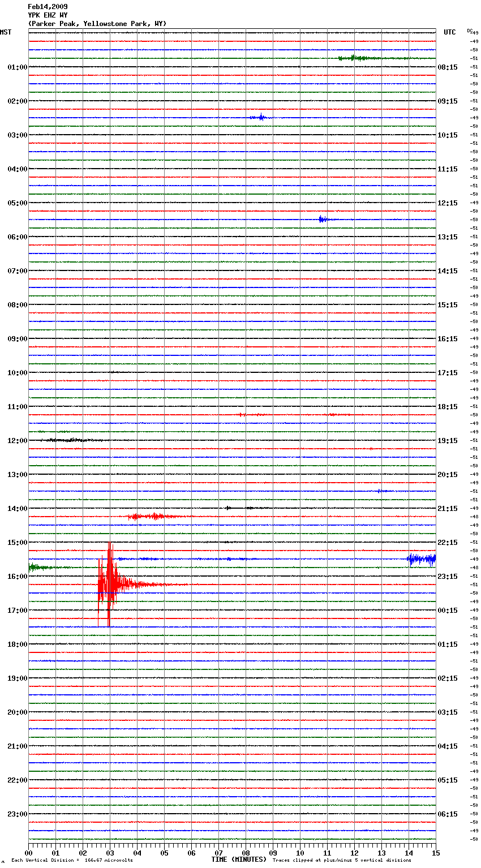Click the 23:00 MST row label
Viewport: 481px width, 868px height.
click(17, 814)
